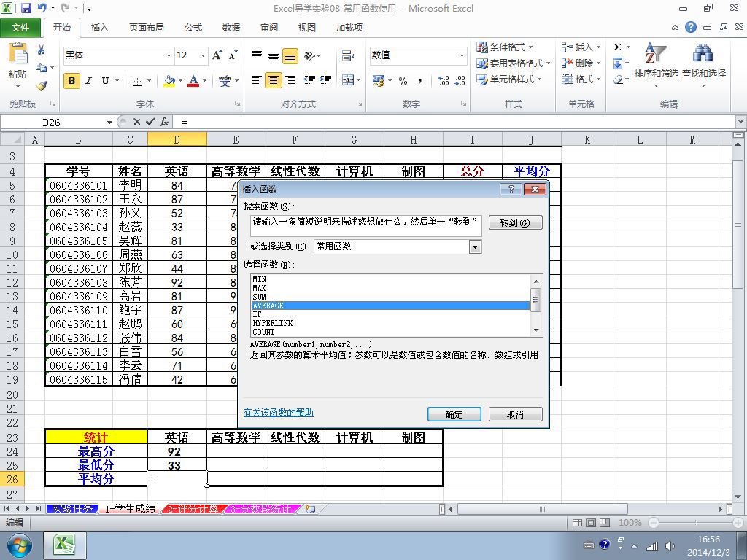This screenshot has width=747, height=560.
Task: Click the decrease indent icon
Action: (309, 80)
